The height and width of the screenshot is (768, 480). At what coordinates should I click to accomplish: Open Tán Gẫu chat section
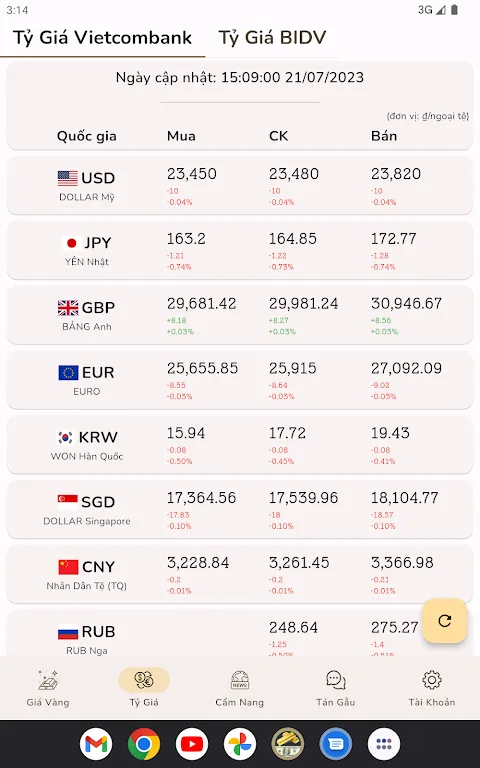tap(336, 688)
